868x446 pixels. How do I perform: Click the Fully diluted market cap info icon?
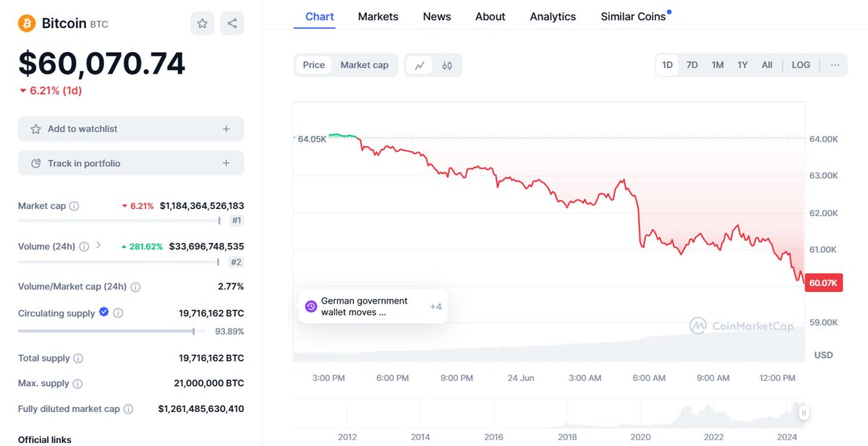click(x=128, y=409)
